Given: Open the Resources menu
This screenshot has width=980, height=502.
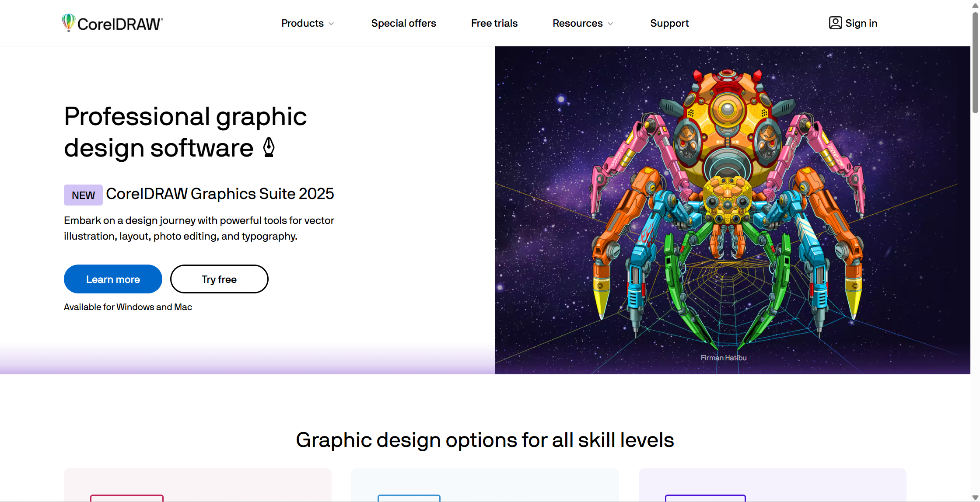Looking at the screenshot, I should (577, 23).
